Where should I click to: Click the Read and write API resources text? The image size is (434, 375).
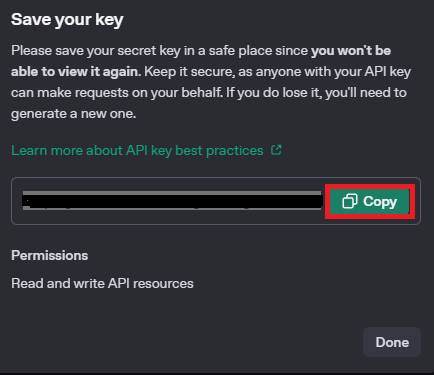102,283
